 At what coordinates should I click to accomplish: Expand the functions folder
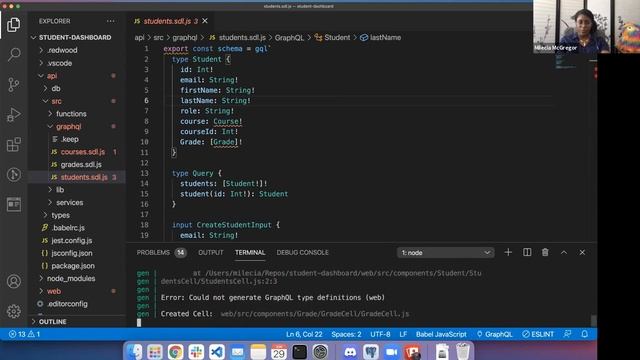click(x=71, y=114)
